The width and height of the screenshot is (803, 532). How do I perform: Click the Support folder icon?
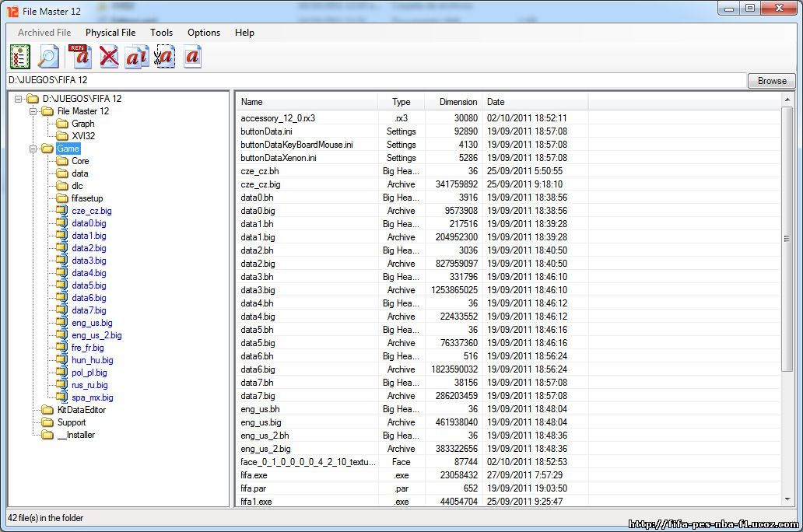coord(47,422)
